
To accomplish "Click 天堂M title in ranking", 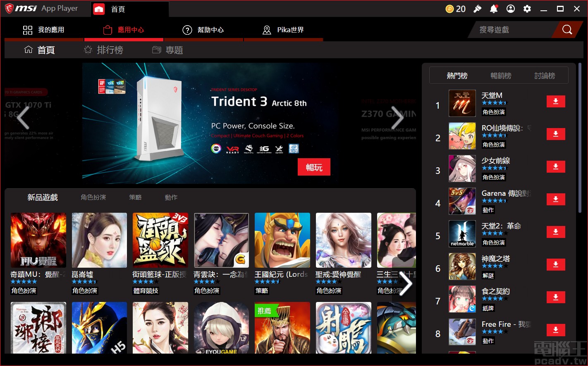I will 492,95.
